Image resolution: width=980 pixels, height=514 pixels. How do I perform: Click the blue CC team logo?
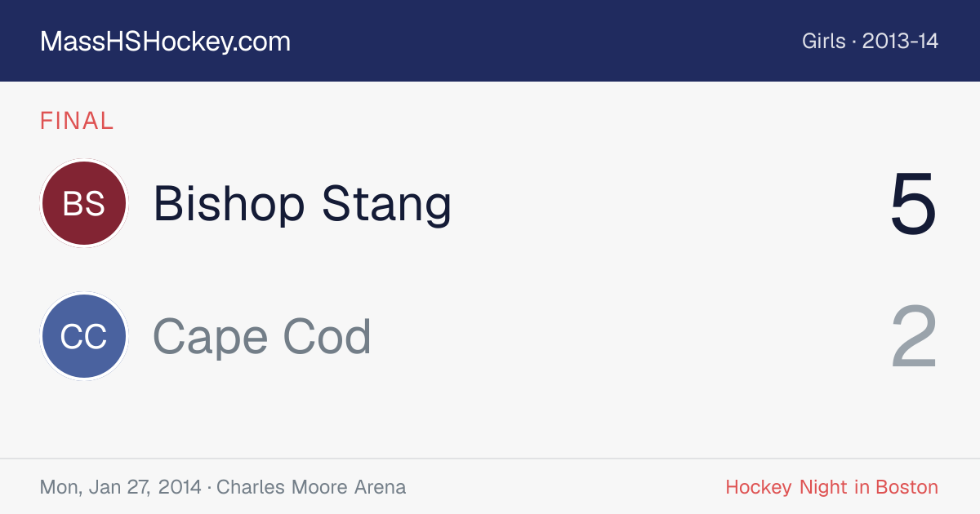[x=84, y=337]
